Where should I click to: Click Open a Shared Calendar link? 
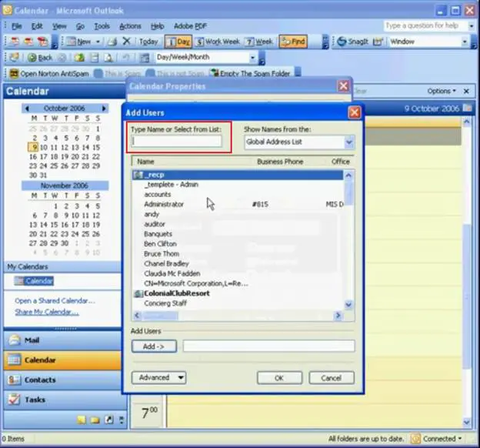(55, 301)
